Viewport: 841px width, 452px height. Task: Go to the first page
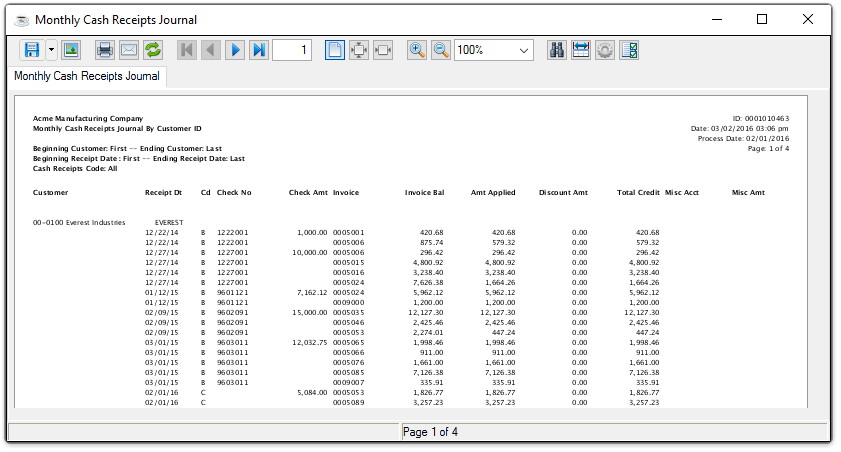187,50
